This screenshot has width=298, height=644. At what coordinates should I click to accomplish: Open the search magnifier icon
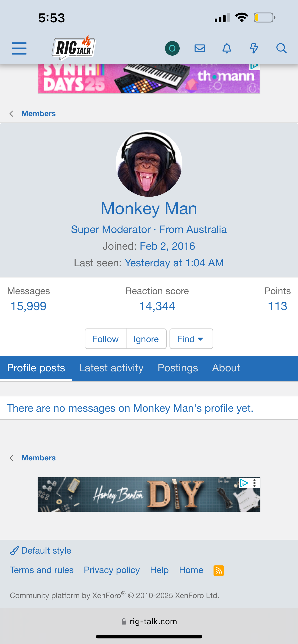(x=281, y=48)
